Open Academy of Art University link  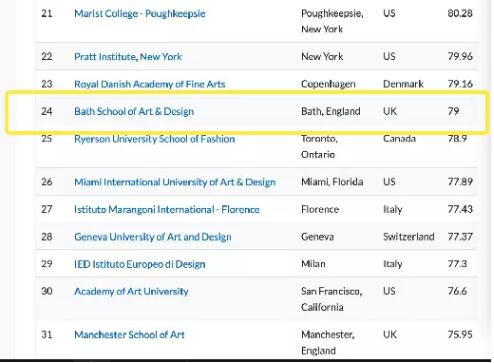(x=131, y=291)
